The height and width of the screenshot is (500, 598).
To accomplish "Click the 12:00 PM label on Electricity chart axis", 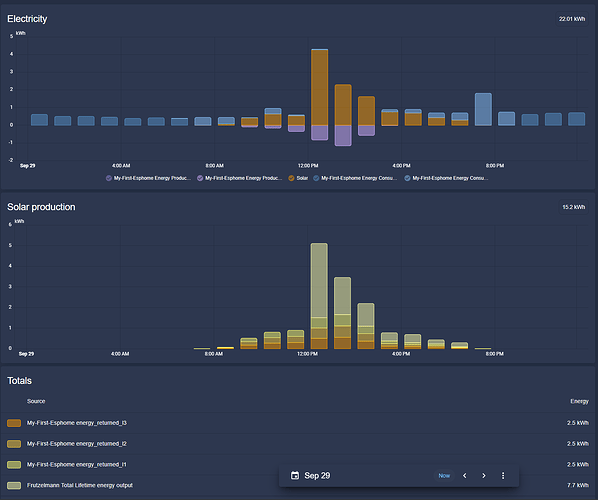I will pos(308,166).
